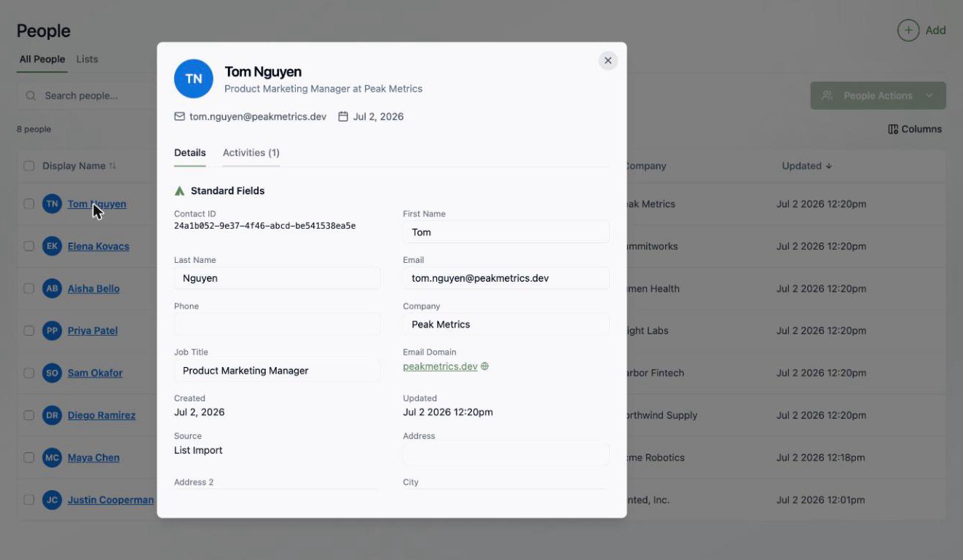The height and width of the screenshot is (560, 963).
Task: Switch to the Details tab
Action: click(x=189, y=153)
